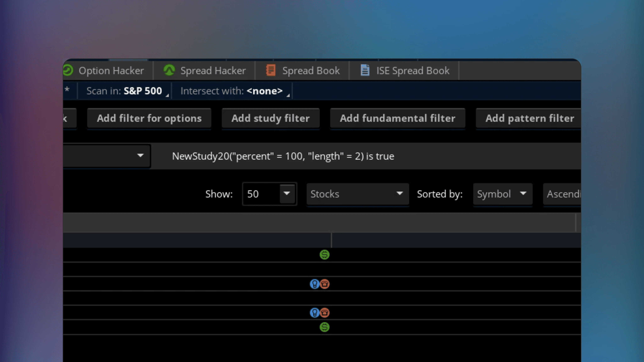Click the Add study filter button
Viewport: 644px width, 362px height.
coord(270,118)
